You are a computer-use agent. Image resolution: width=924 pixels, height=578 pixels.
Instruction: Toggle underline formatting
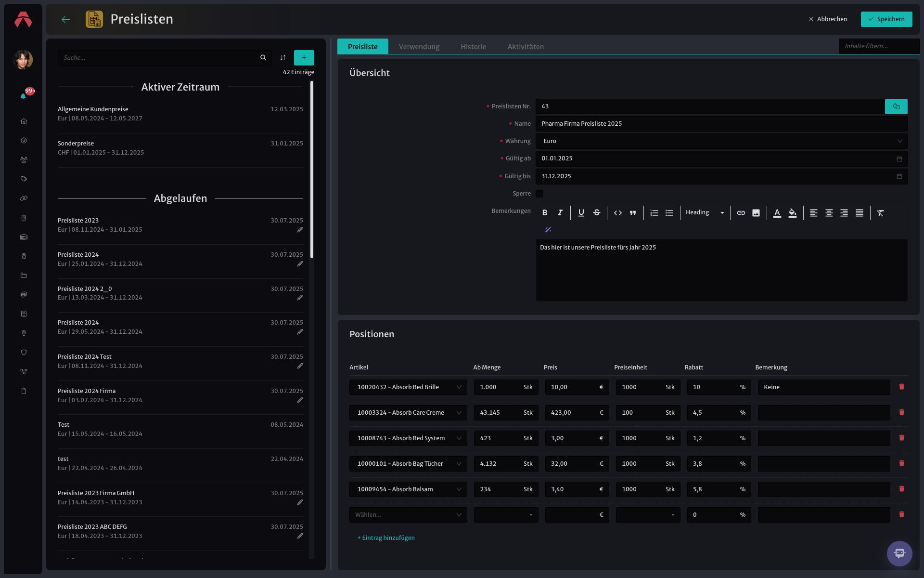pos(581,213)
